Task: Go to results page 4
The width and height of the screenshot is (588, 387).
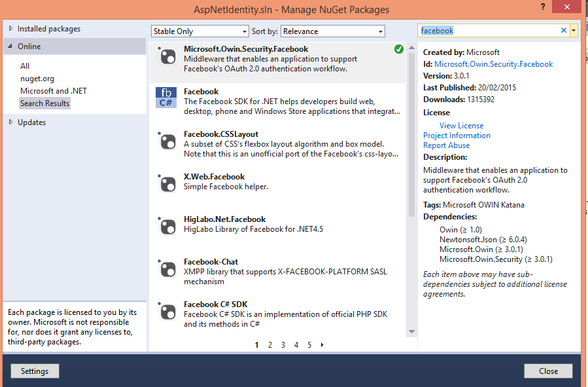Action: point(296,345)
